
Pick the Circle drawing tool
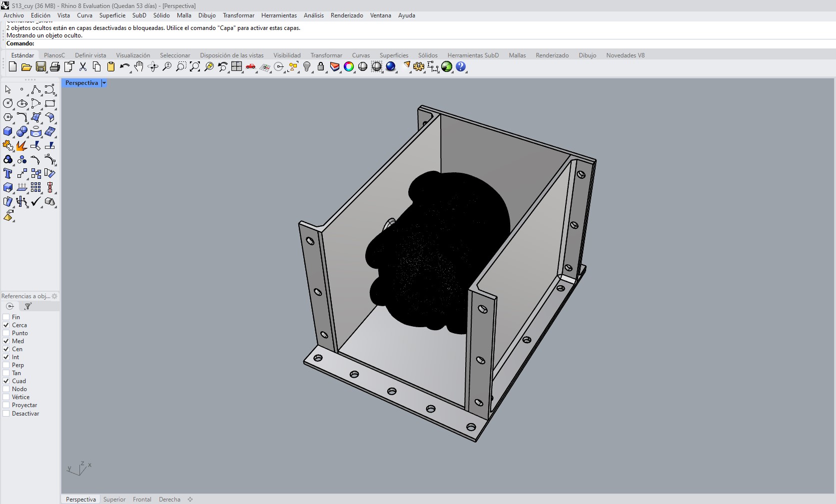[8, 103]
